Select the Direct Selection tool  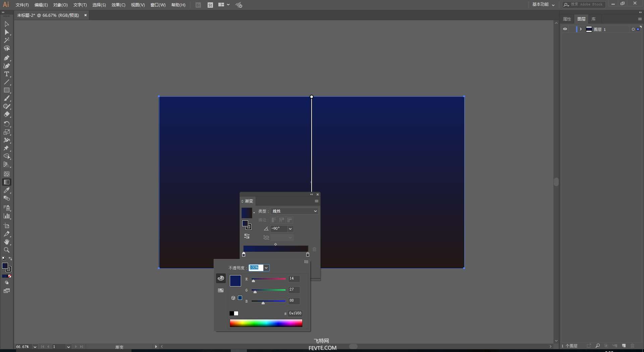pyautogui.click(x=6, y=32)
